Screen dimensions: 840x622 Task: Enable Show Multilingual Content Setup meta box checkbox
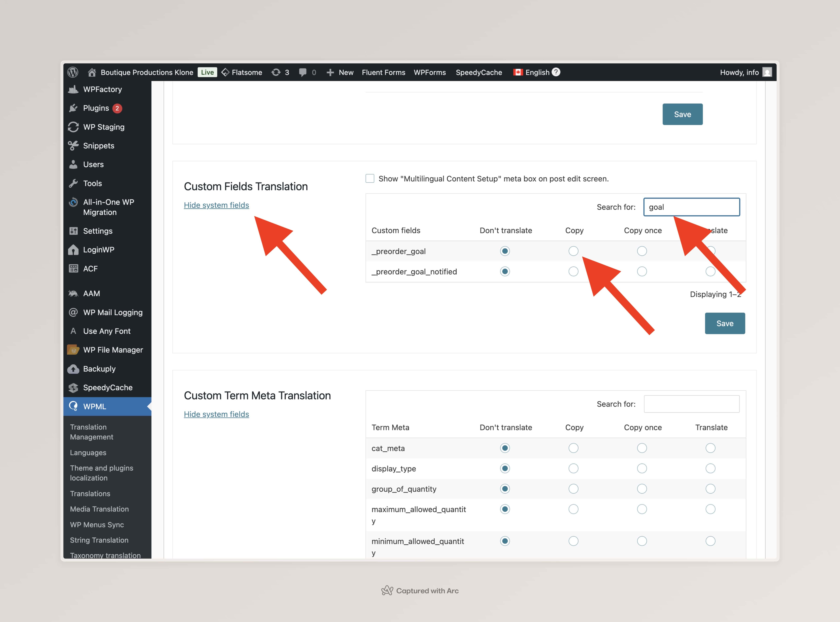click(370, 178)
